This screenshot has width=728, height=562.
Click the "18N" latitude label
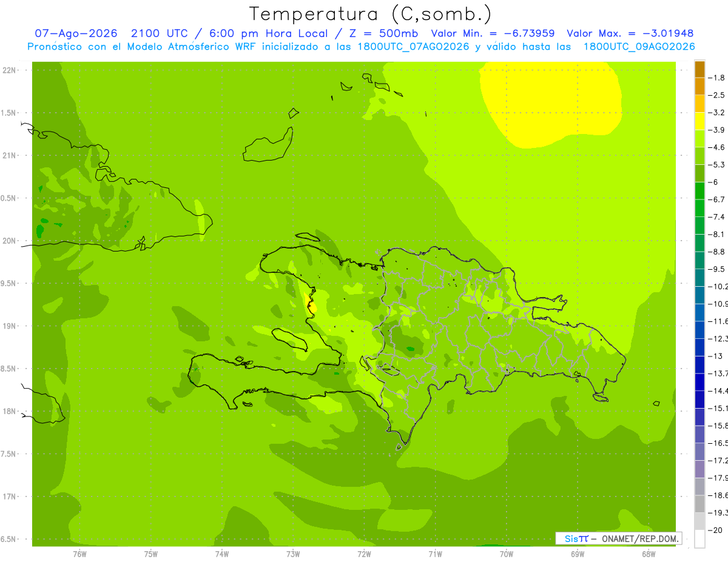pyautogui.click(x=9, y=412)
